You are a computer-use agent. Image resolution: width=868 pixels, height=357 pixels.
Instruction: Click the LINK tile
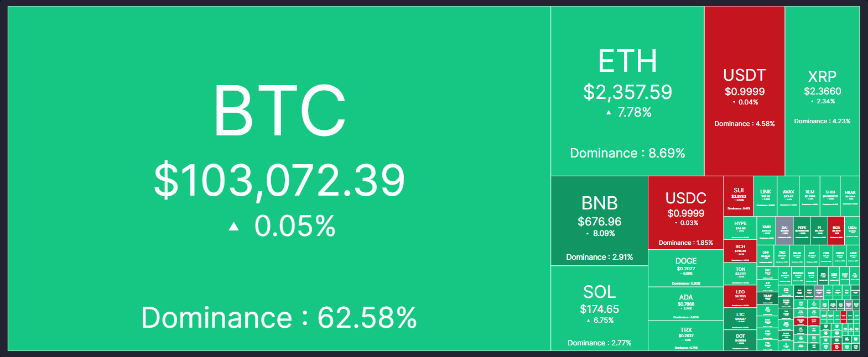pyautogui.click(x=766, y=196)
